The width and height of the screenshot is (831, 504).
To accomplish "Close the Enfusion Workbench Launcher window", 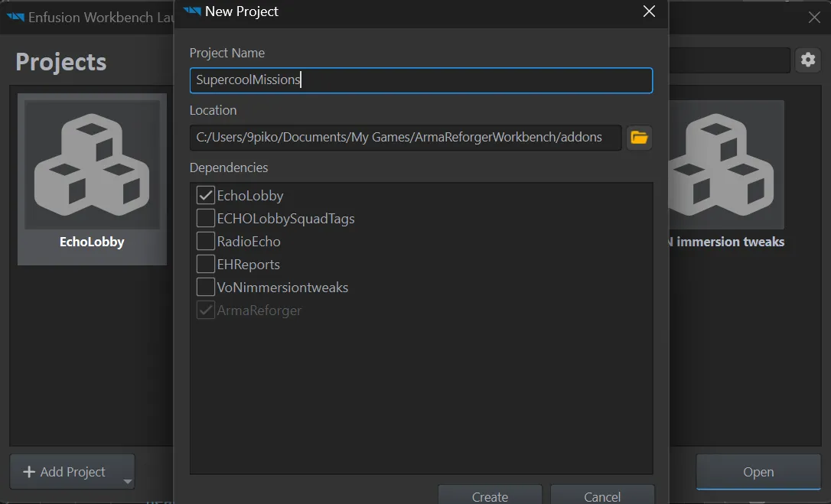I will click(x=815, y=18).
